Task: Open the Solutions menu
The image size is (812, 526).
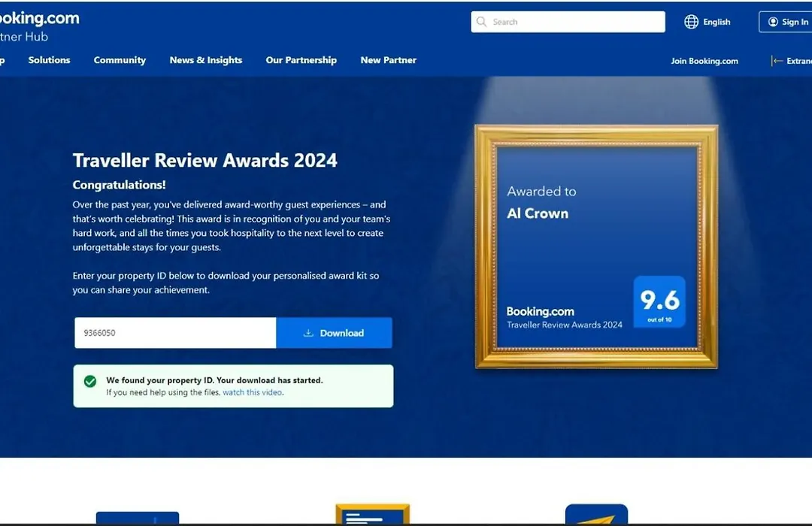Action: click(49, 60)
